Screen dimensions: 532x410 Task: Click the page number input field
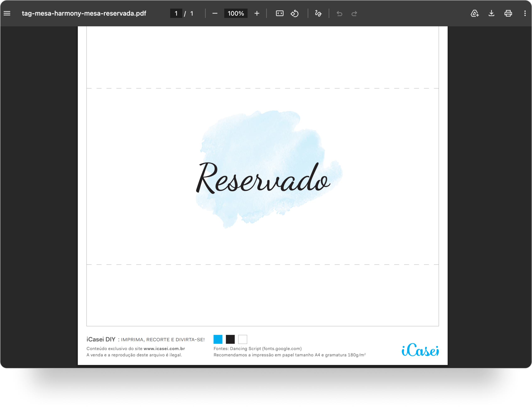tap(176, 14)
